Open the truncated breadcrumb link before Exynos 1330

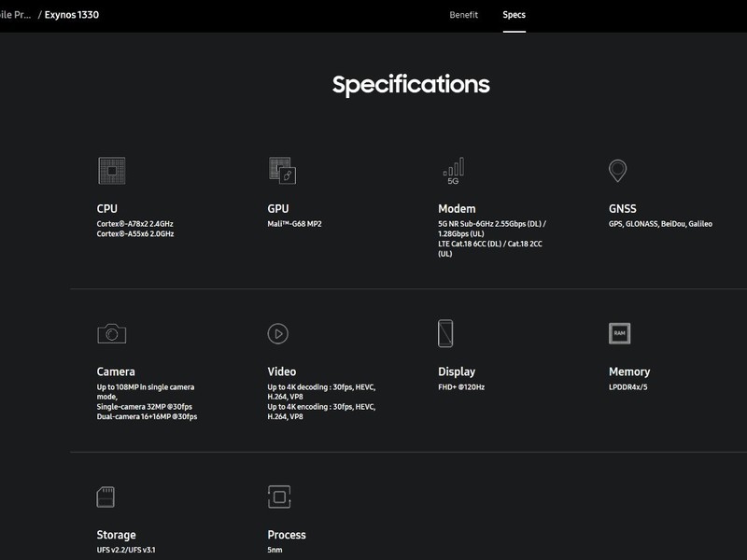(15, 15)
